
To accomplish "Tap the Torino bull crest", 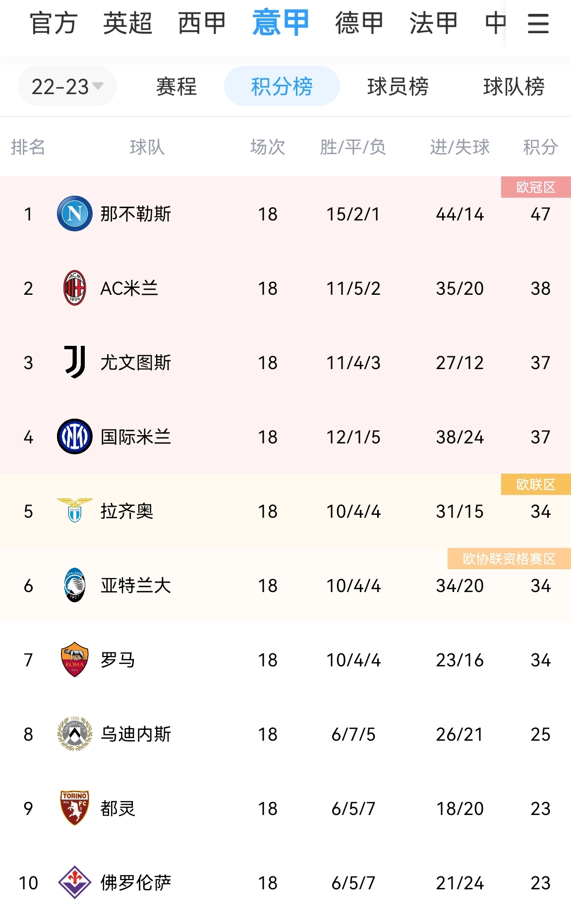I will [x=75, y=808].
